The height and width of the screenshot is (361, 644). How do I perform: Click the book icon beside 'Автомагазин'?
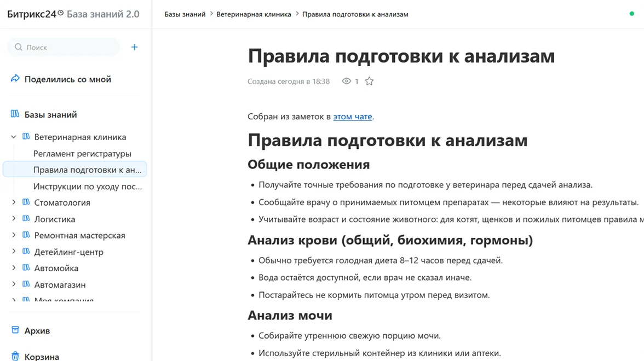[26, 284]
